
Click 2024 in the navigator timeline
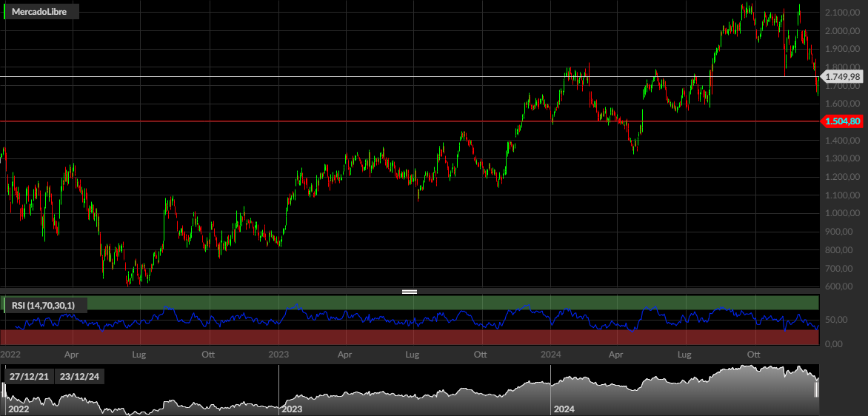564,410
